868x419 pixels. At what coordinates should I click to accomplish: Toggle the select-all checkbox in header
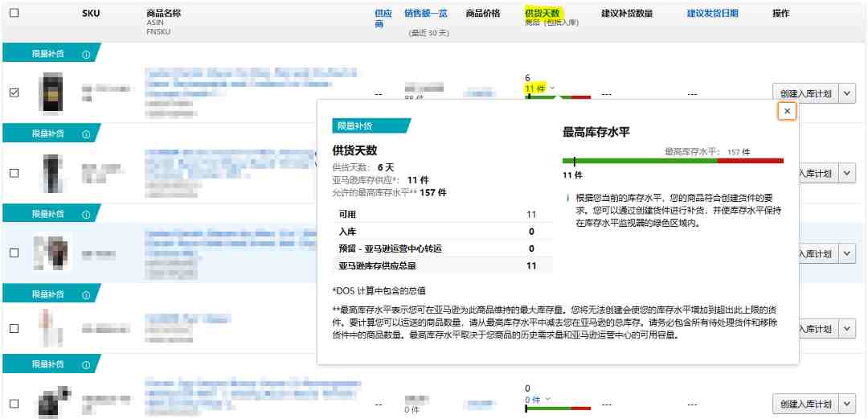[x=14, y=13]
